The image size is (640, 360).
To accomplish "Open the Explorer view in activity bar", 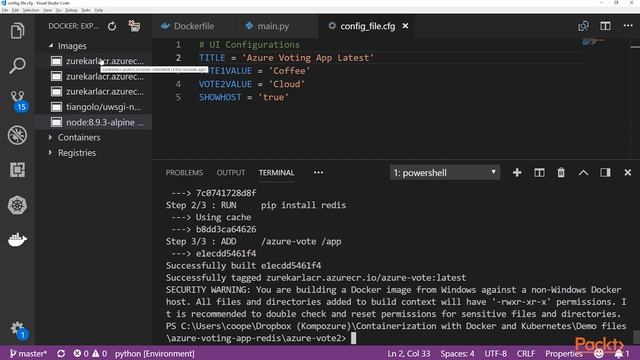I will coord(17,31).
